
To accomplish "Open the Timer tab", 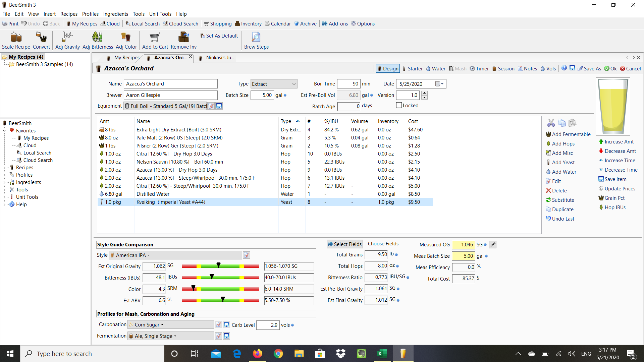I will click(479, 68).
